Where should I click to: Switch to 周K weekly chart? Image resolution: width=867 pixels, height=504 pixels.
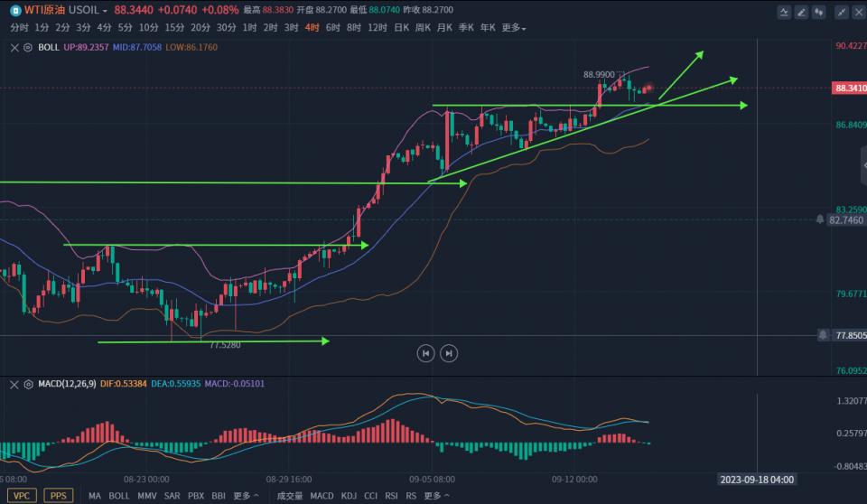[423, 28]
